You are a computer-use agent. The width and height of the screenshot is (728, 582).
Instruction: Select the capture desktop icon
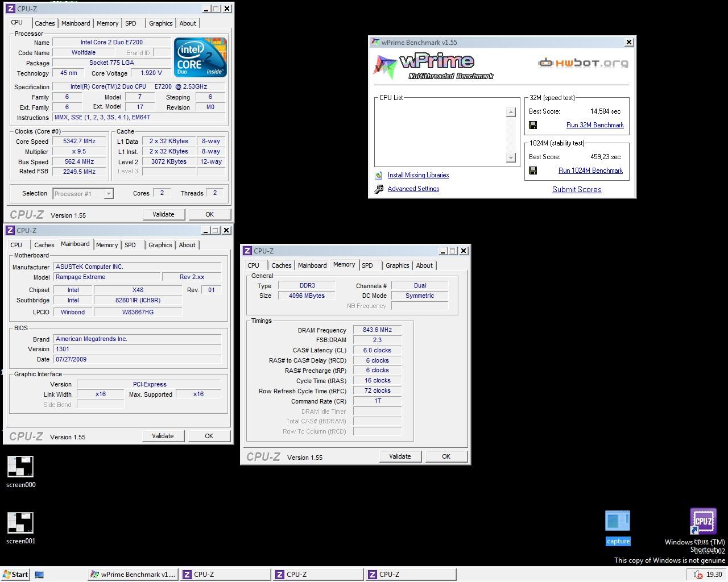click(x=618, y=528)
